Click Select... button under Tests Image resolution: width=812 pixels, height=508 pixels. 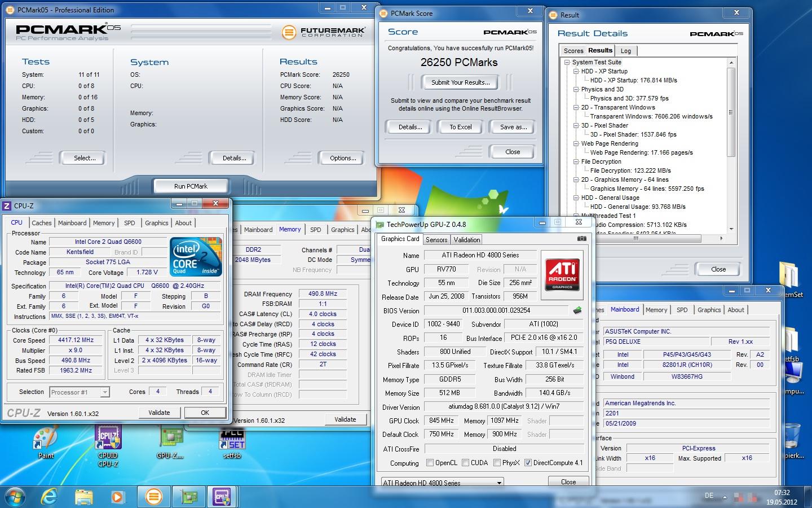pyautogui.click(x=85, y=158)
